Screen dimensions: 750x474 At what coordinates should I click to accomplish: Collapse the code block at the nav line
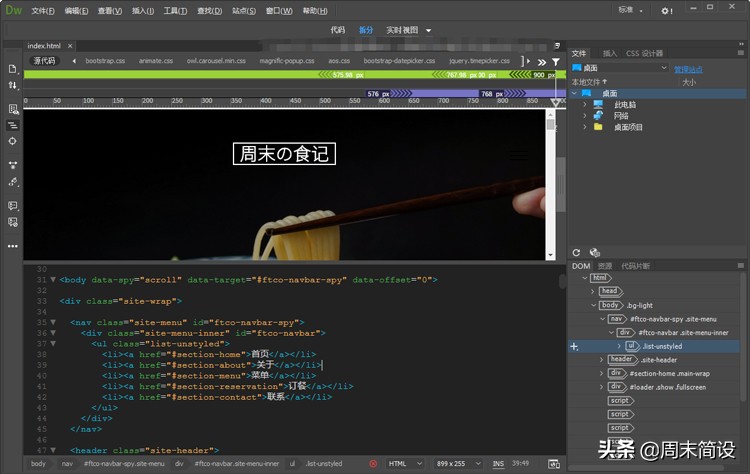pyautogui.click(x=53, y=323)
